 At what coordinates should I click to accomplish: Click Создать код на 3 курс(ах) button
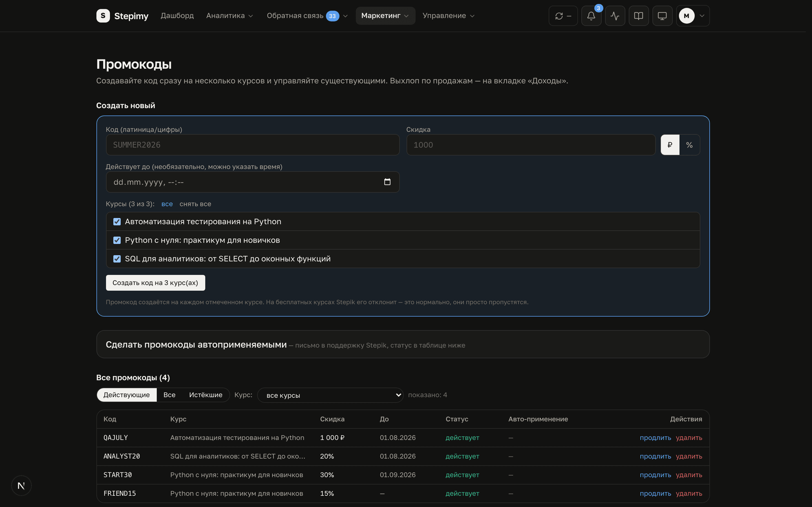click(x=155, y=283)
